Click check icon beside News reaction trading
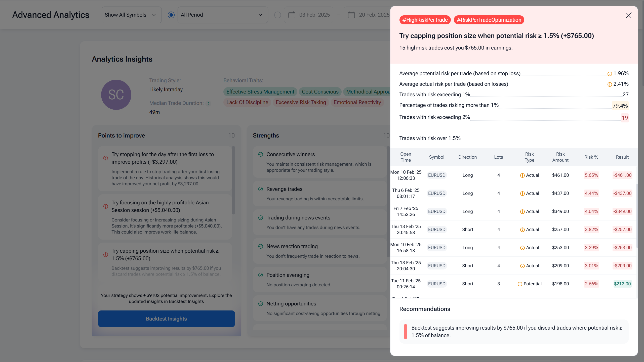 pyautogui.click(x=261, y=246)
